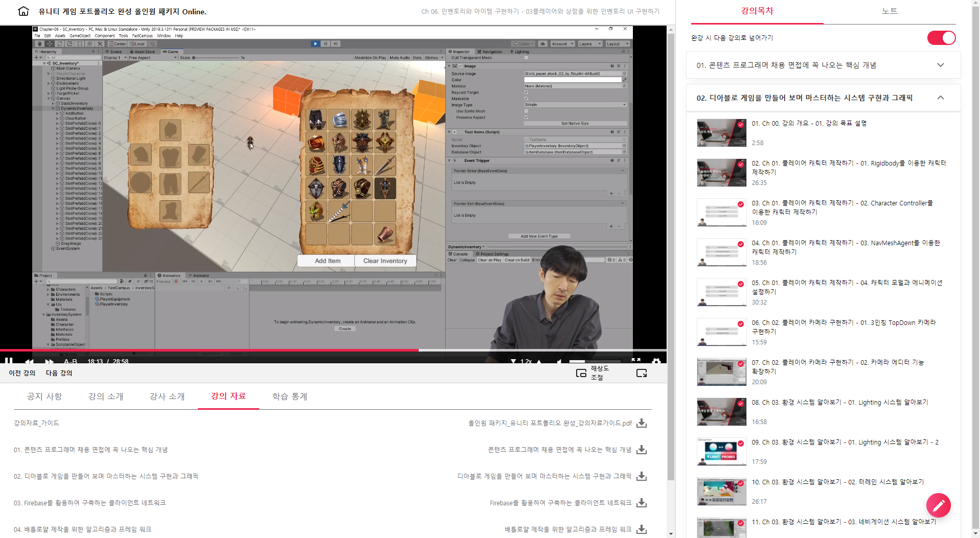Click thumbnail of lecture 08 Lighting 시스템

(x=721, y=412)
